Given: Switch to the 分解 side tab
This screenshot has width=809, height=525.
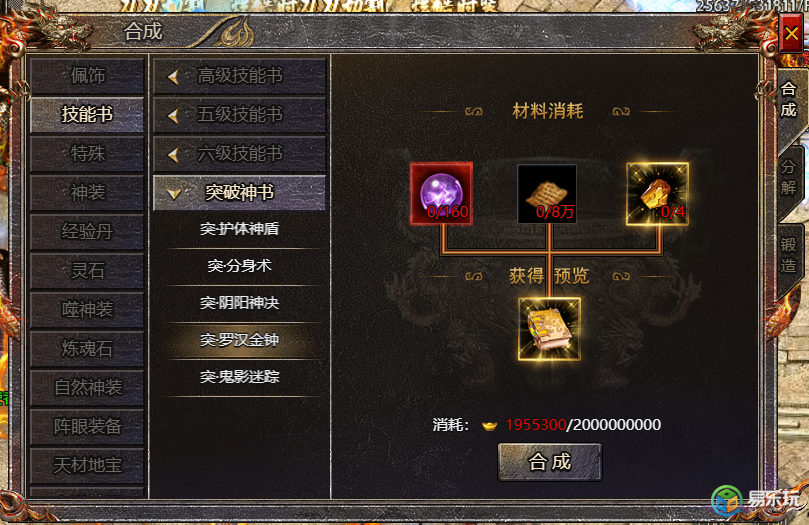Looking at the screenshot, I should [789, 177].
